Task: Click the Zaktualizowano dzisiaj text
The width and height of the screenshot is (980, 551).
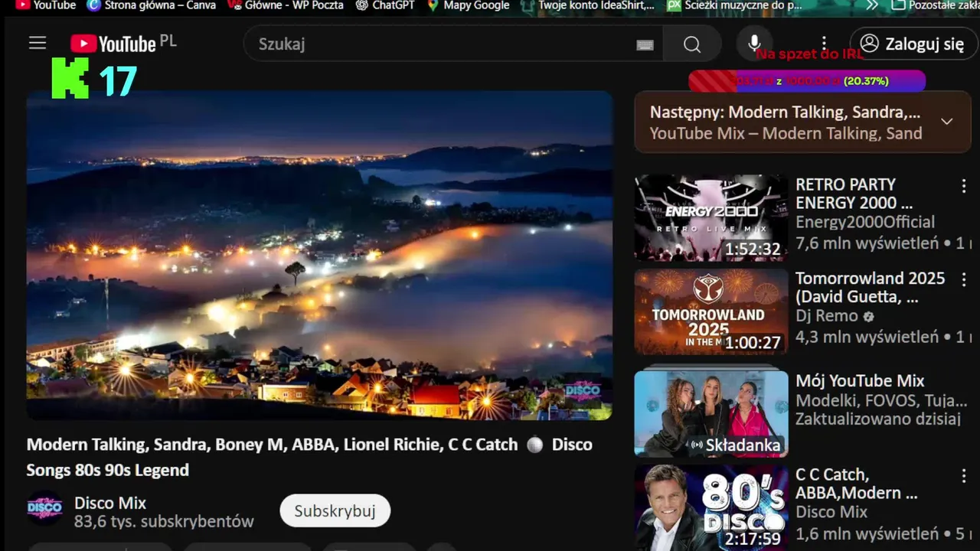Action: coord(878,419)
